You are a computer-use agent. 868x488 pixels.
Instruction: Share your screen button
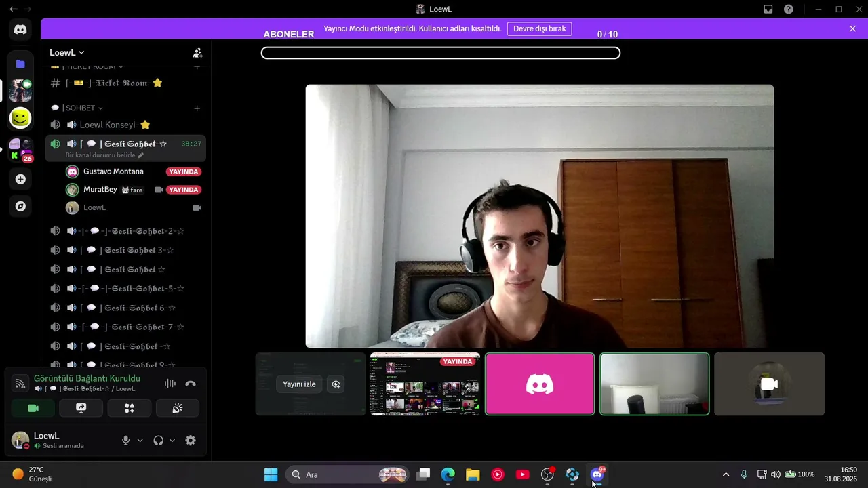tap(81, 408)
